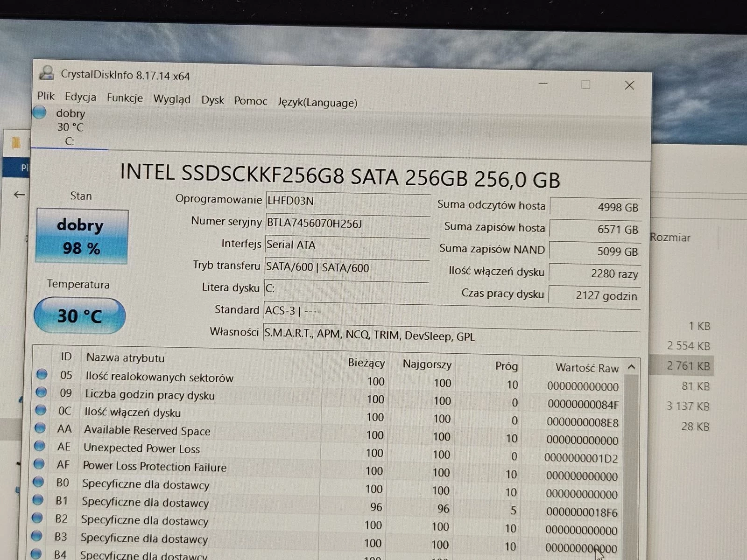Open the Wygląd menu

click(172, 99)
